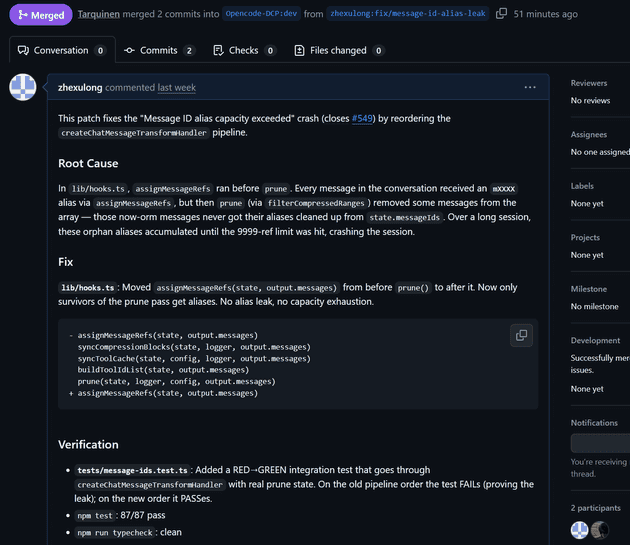Click the 'state.messageIds' inline code
The image size is (630, 545).
coord(404,218)
